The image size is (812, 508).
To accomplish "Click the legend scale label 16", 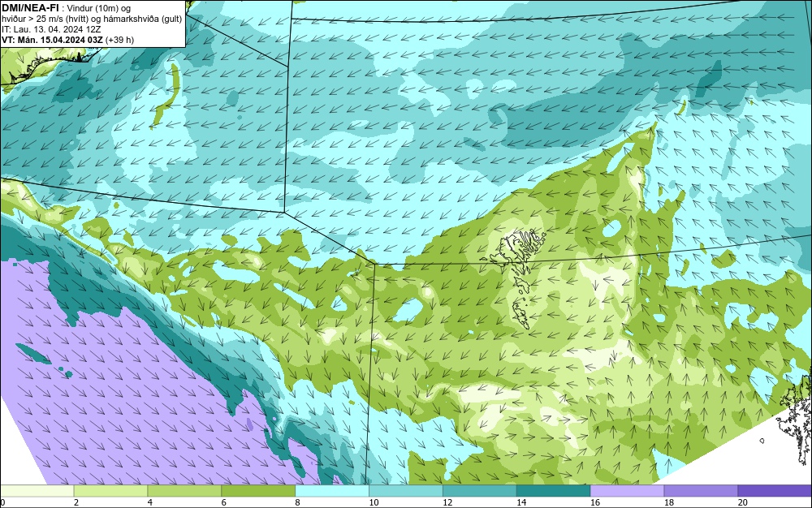I will 595,502.
